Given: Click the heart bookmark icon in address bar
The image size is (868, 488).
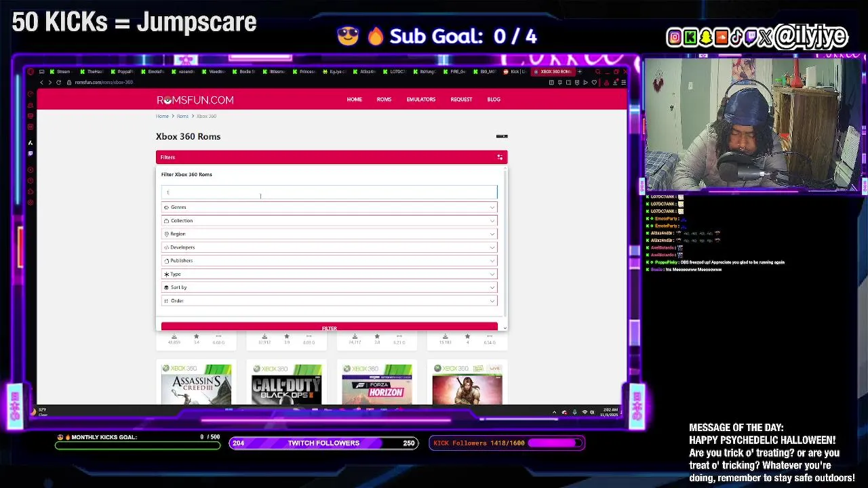Looking at the screenshot, I should [594, 83].
